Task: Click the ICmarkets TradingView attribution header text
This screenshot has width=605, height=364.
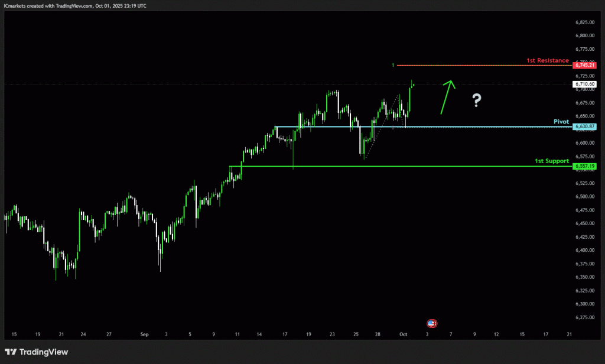Action: click(x=75, y=5)
